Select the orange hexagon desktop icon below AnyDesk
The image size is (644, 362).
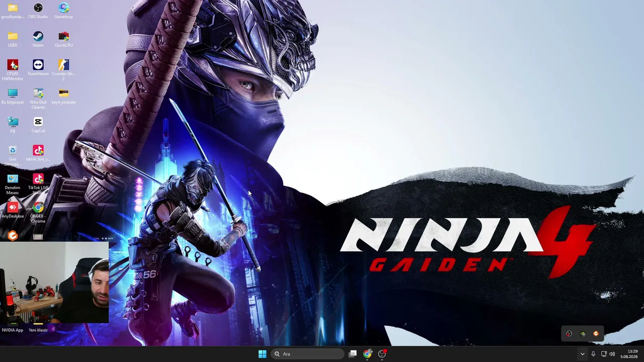pos(13,236)
